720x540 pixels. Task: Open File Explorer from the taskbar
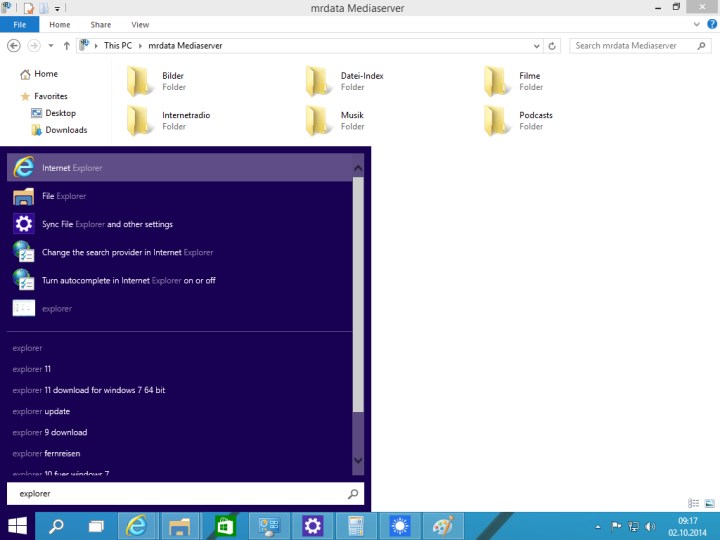click(x=180, y=526)
